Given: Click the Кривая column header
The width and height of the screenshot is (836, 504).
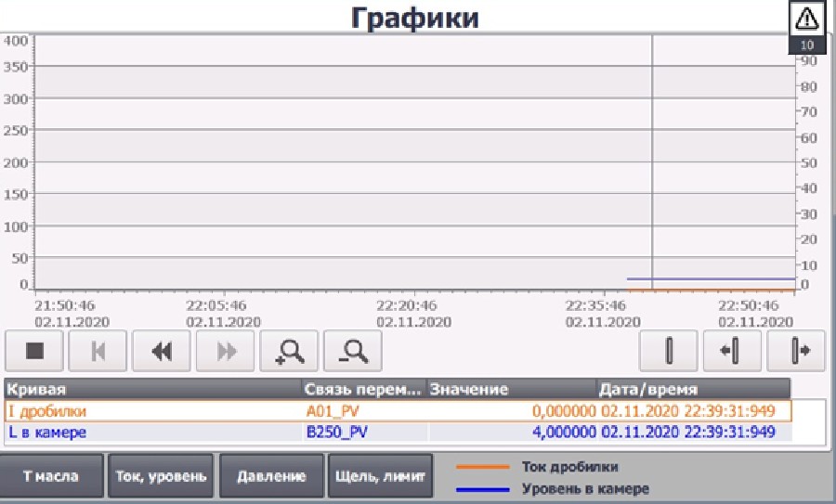Looking at the screenshot, I should (x=153, y=389).
